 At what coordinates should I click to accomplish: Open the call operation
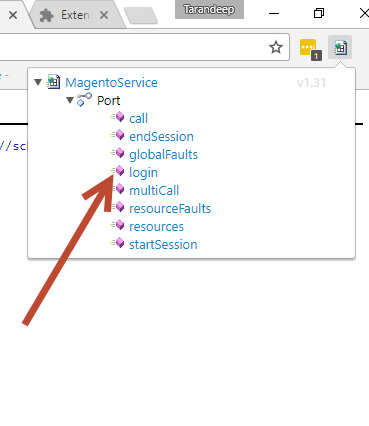138,118
